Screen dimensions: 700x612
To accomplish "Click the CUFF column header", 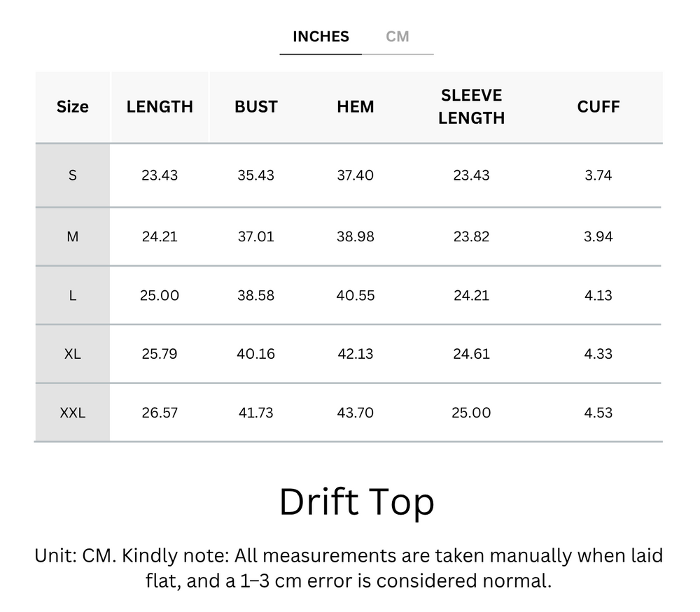I will [598, 106].
